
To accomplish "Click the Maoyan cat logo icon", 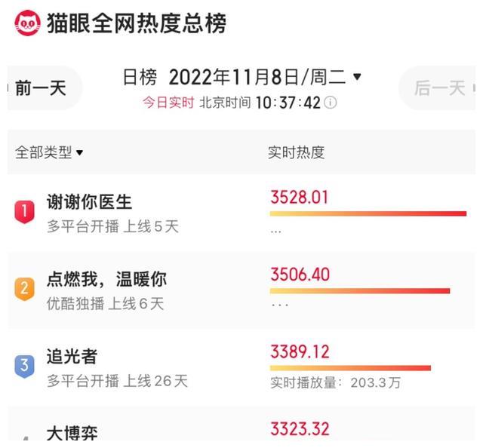I will (27, 23).
